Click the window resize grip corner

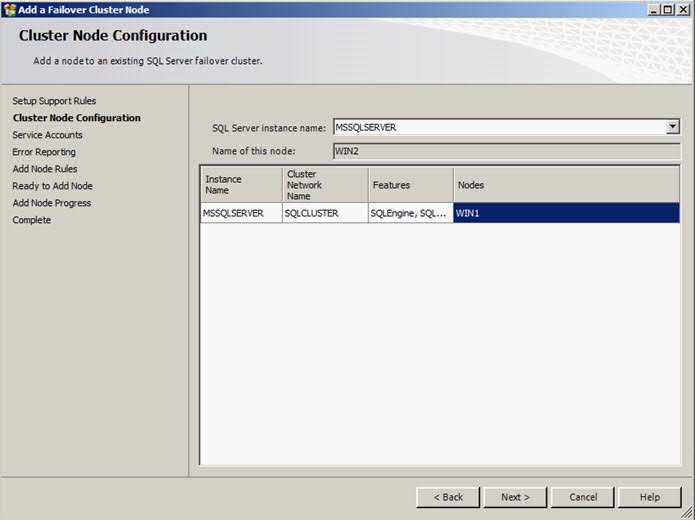click(x=689, y=514)
